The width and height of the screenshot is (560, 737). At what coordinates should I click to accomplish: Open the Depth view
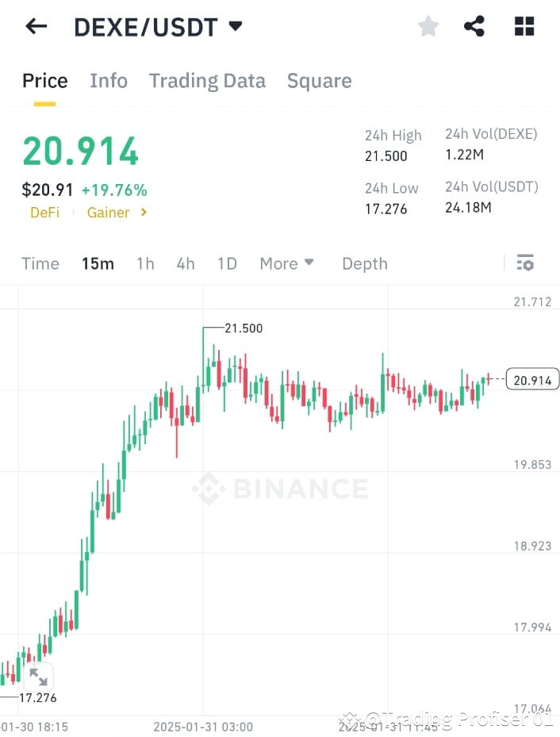click(x=364, y=263)
